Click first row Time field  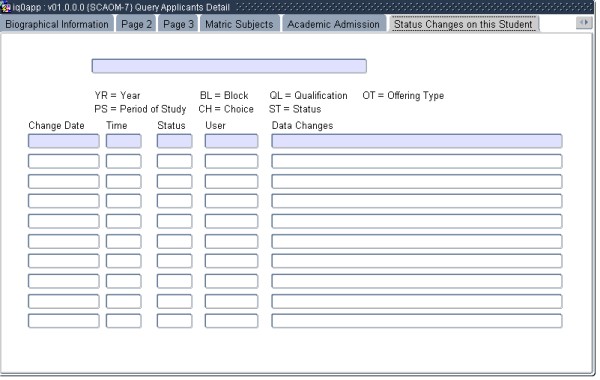click(124, 141)
